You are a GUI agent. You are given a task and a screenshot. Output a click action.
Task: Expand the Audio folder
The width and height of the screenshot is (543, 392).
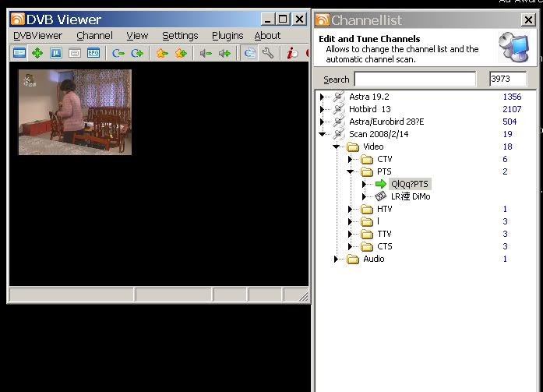(336, 259)
